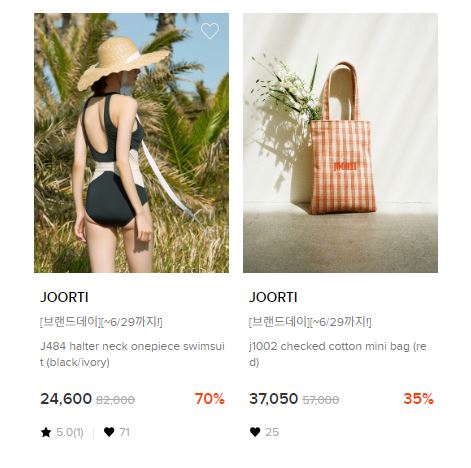The width and height of the screenshot is (471, 468).
Task: Click the 5.0(1) review rating
Action: click(70, 432)
